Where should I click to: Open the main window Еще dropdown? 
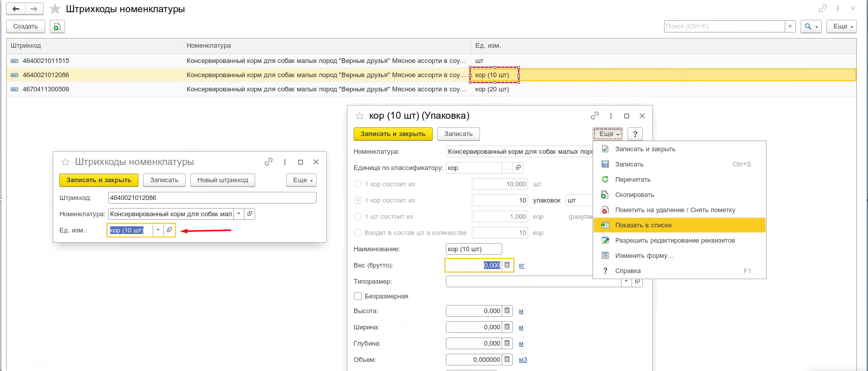[842, 26]
